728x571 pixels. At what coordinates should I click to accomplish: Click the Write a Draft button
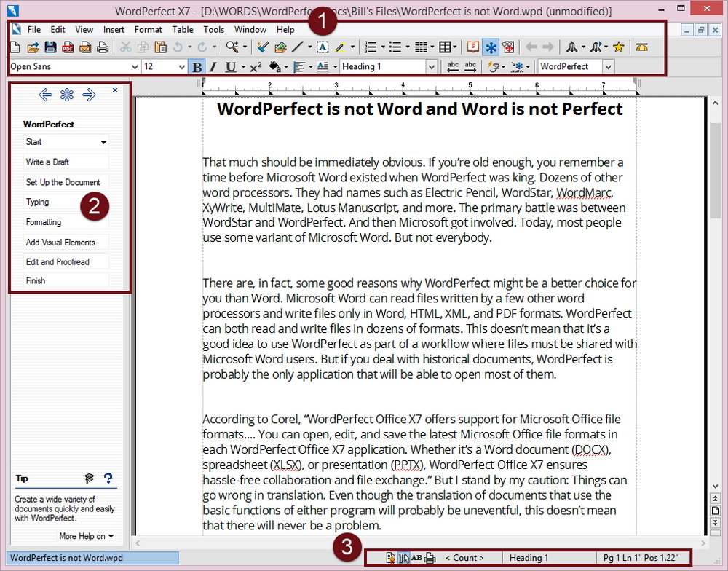[66, 162]
